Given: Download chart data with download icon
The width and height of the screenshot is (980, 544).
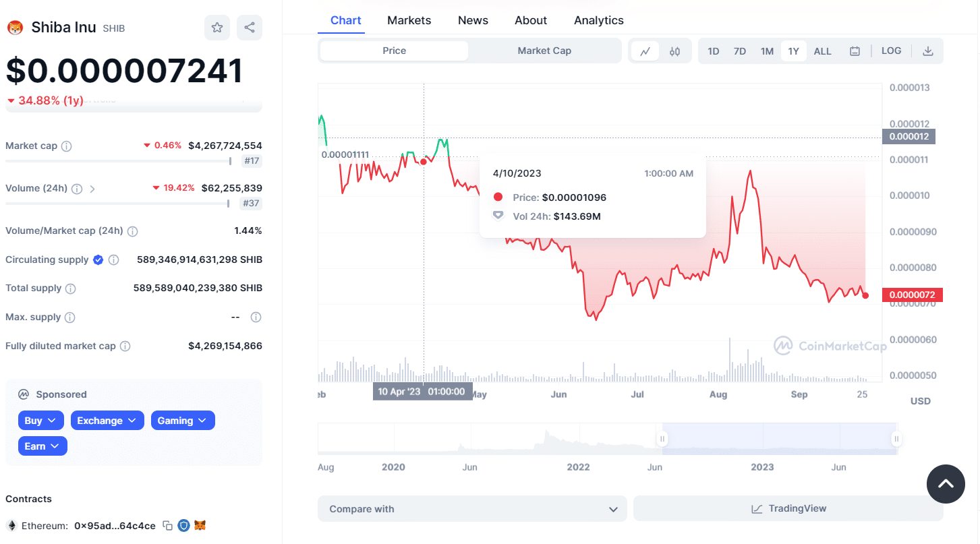Looking at the screenshot, I should (x=928, y=51).
